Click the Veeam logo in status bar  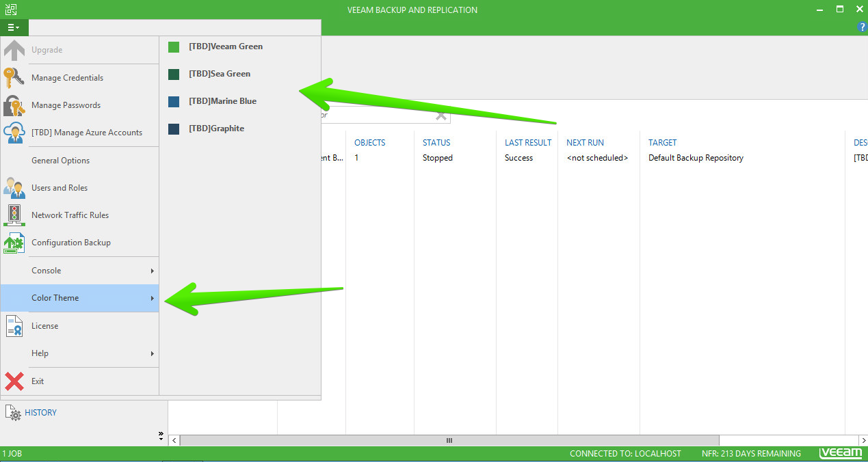point(841,454)
